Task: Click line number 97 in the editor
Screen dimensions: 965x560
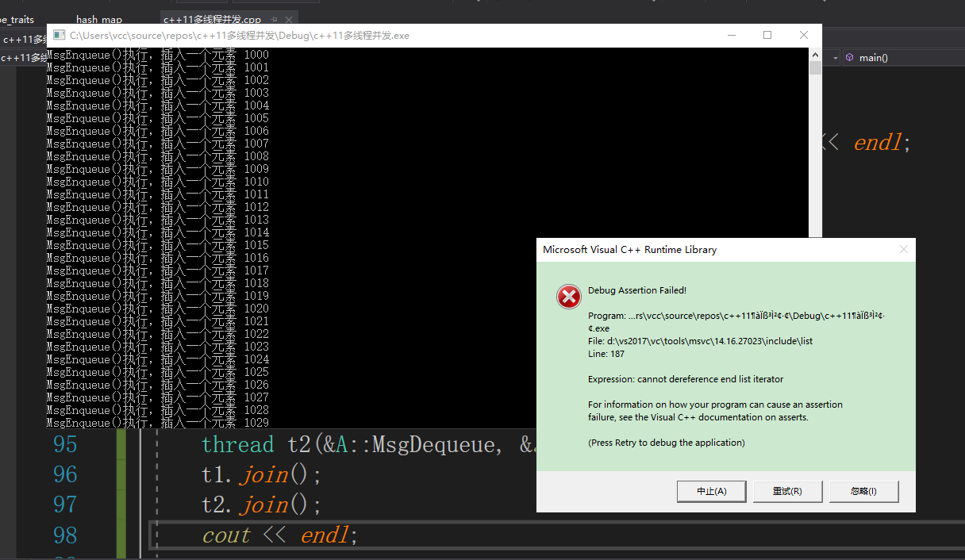Action: pos(65,504)
